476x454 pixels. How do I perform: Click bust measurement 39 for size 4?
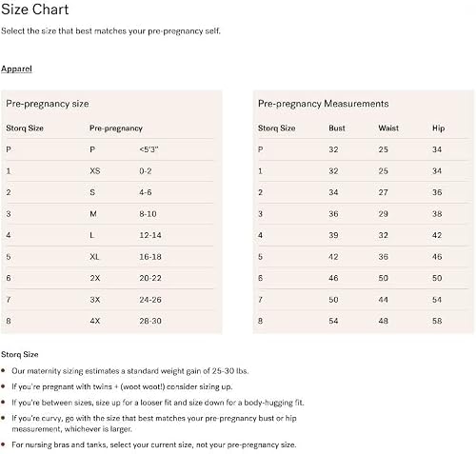click(333, 235)
